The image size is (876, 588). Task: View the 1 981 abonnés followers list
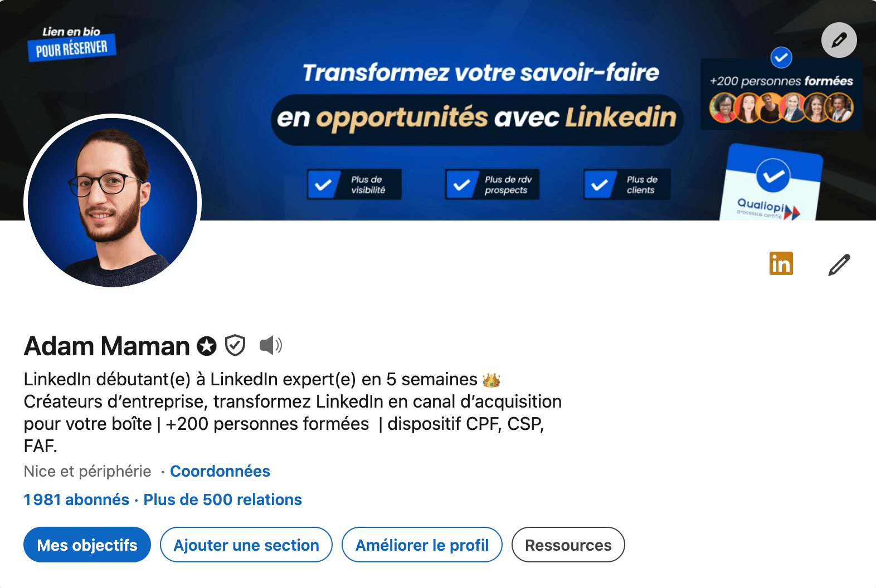[76, 499]
